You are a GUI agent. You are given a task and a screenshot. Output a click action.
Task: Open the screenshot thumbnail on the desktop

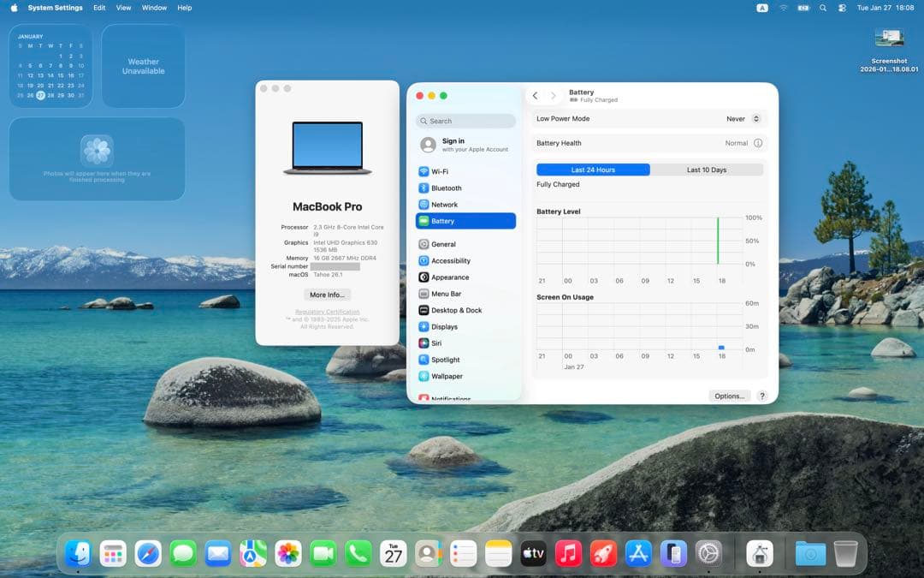click(890, 38)
